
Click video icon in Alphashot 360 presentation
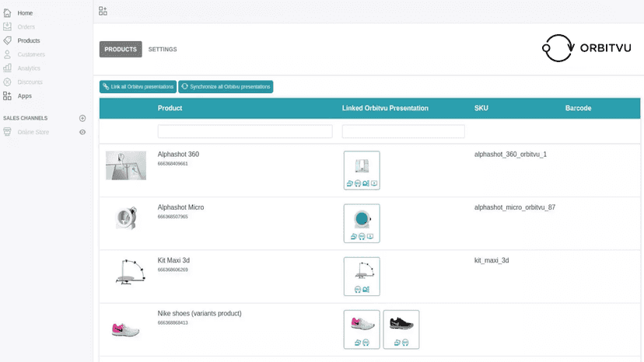(x=374, y=183)
